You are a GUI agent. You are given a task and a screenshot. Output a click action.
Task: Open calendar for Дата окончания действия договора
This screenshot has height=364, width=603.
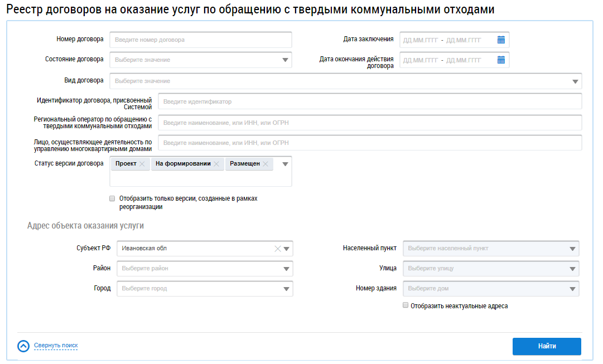click(501, 60)
